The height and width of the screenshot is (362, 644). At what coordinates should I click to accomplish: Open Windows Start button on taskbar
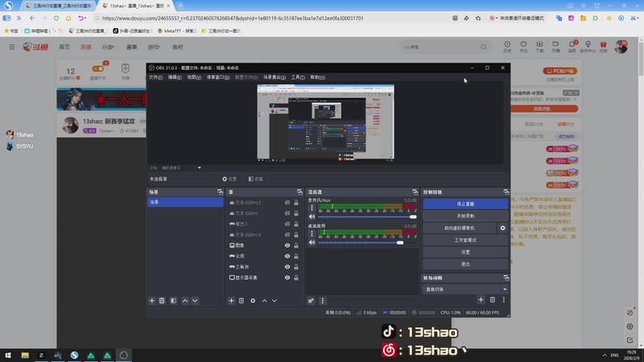pos(8,356)
